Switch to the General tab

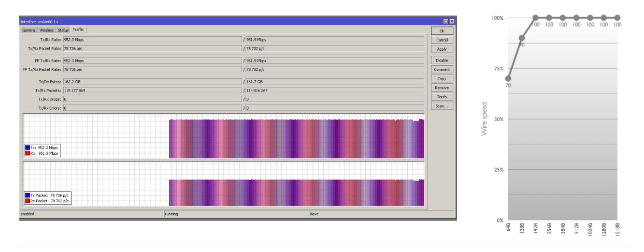click(29, 30)
